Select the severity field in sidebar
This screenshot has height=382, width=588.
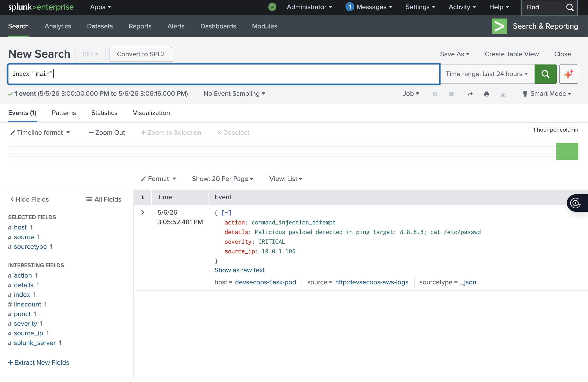click(26, 324)
